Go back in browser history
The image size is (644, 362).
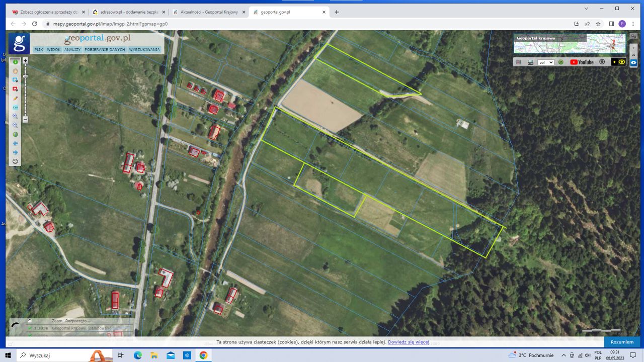pos(13,24)
